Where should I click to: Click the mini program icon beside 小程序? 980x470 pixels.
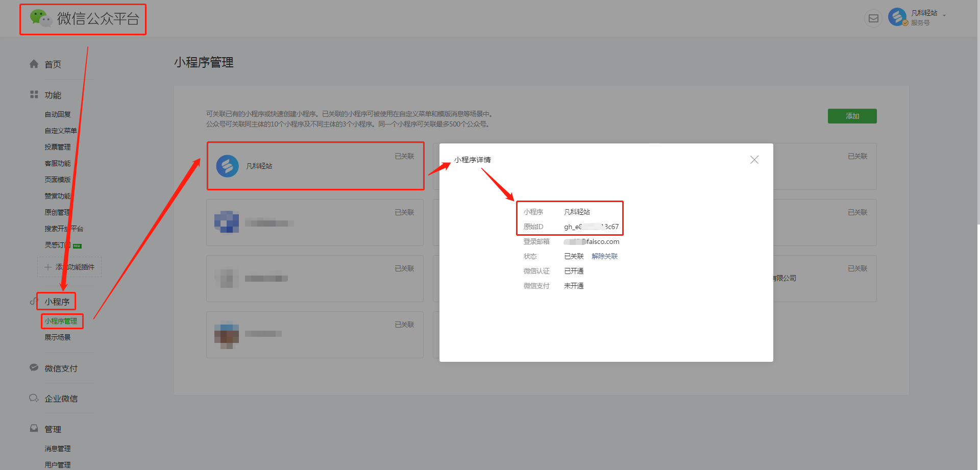33,302
